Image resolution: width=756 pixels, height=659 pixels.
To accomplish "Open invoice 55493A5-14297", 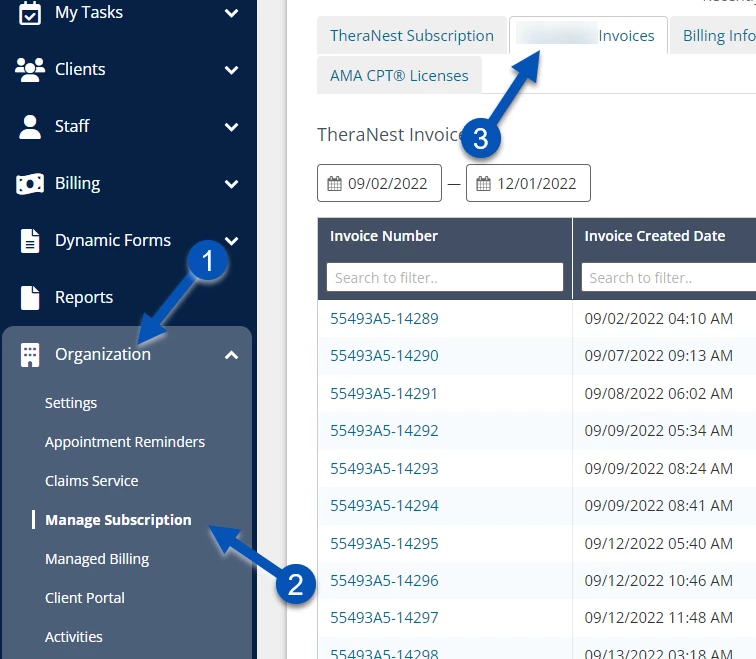I will (x=384, y=618).
